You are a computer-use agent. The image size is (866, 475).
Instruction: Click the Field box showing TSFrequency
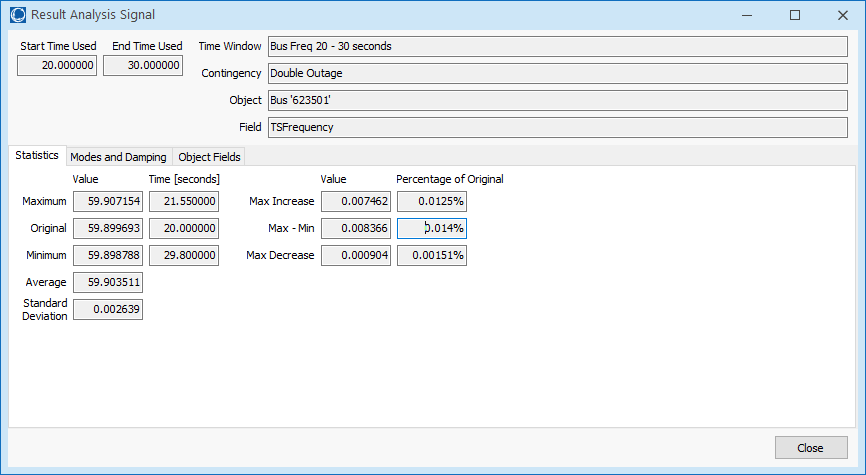[556, 128]
